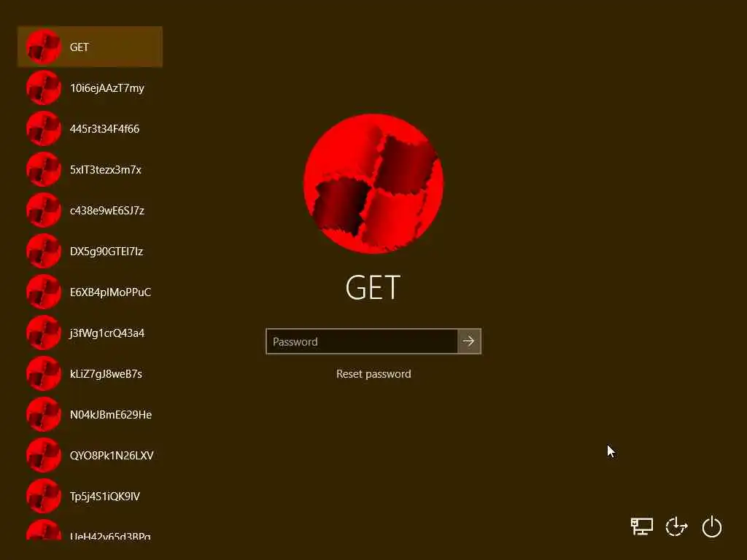This screenshot has width=747, height=560.
Task: Open the power options icon
Action: 712,526
